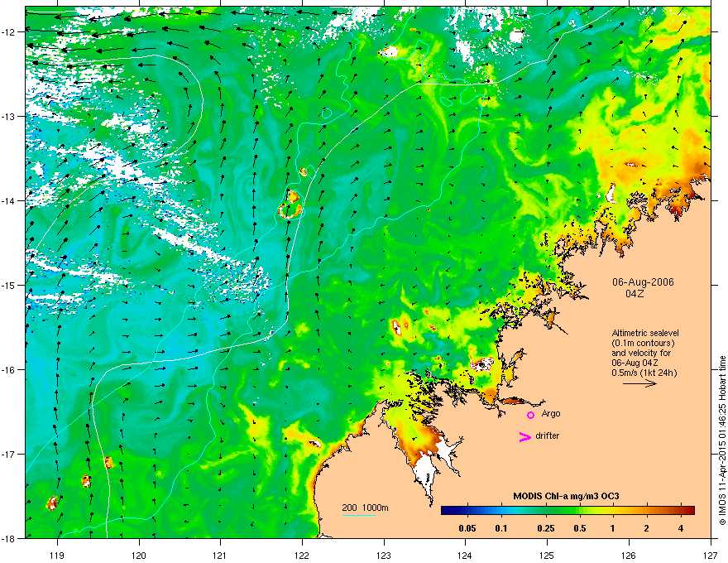Click the 0.5m/s velocity scale arrow
Viewport: 728px width, 563px height.
639,383
